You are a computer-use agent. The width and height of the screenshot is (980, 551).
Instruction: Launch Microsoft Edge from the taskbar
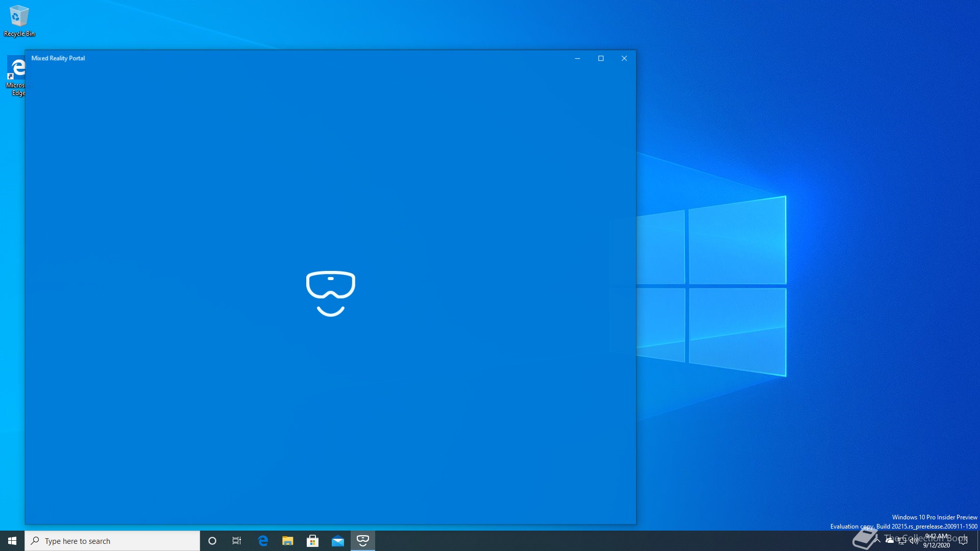[x=263, y=541]
